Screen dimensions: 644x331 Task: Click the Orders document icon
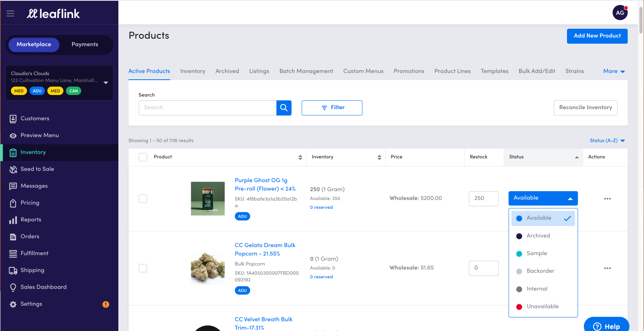[x=13, y=237]
